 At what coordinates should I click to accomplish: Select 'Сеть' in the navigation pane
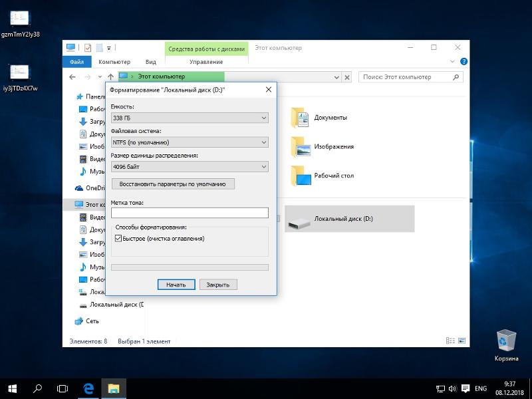click(88, 321)
